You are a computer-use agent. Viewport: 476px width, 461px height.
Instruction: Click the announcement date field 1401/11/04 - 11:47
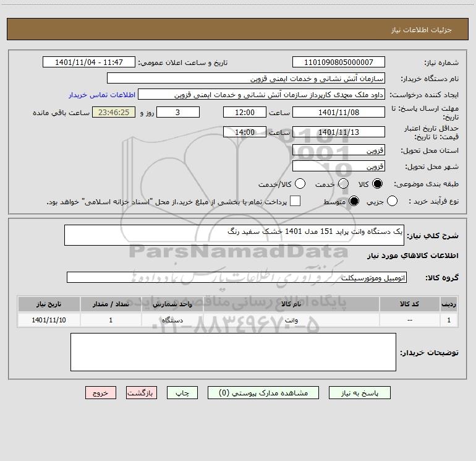pos(89,62)
